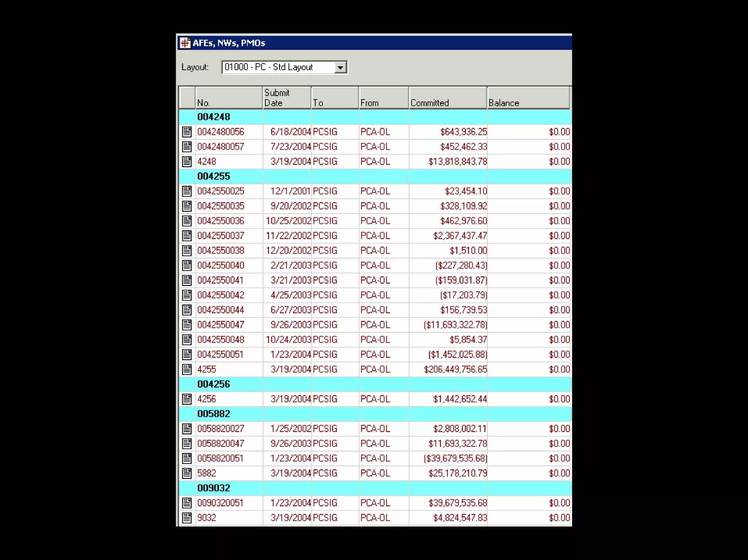The width and height of the screenshot is (748, 560).
Task: Select the 009032 group header row
Action: pyautogui.click(x=214, y=488)
